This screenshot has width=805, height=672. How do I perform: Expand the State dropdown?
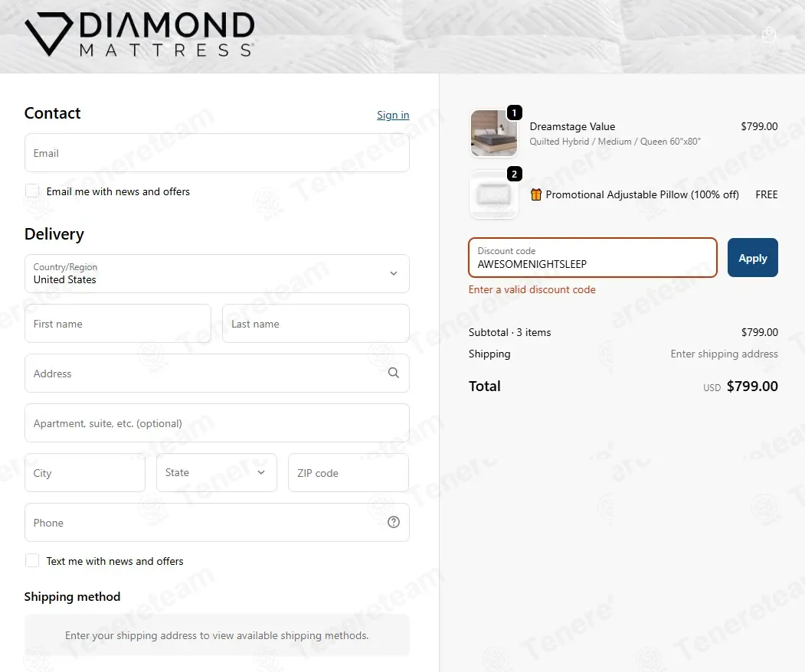point(217,472)
